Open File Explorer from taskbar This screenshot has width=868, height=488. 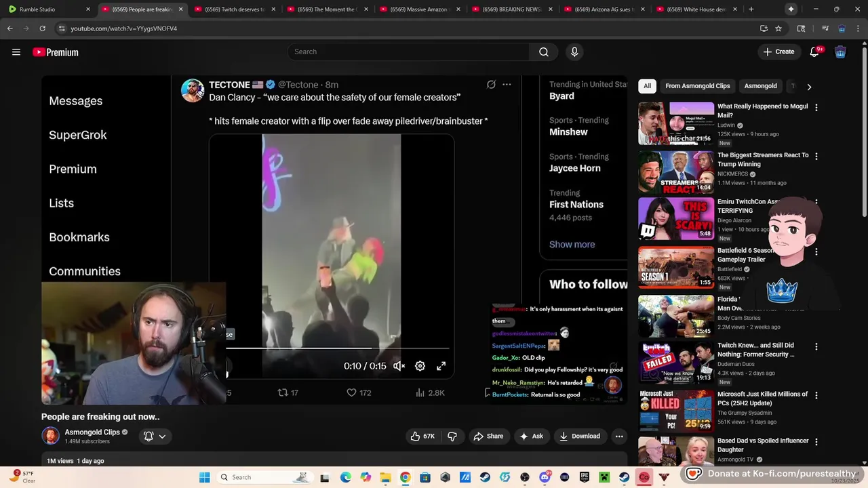385,477
